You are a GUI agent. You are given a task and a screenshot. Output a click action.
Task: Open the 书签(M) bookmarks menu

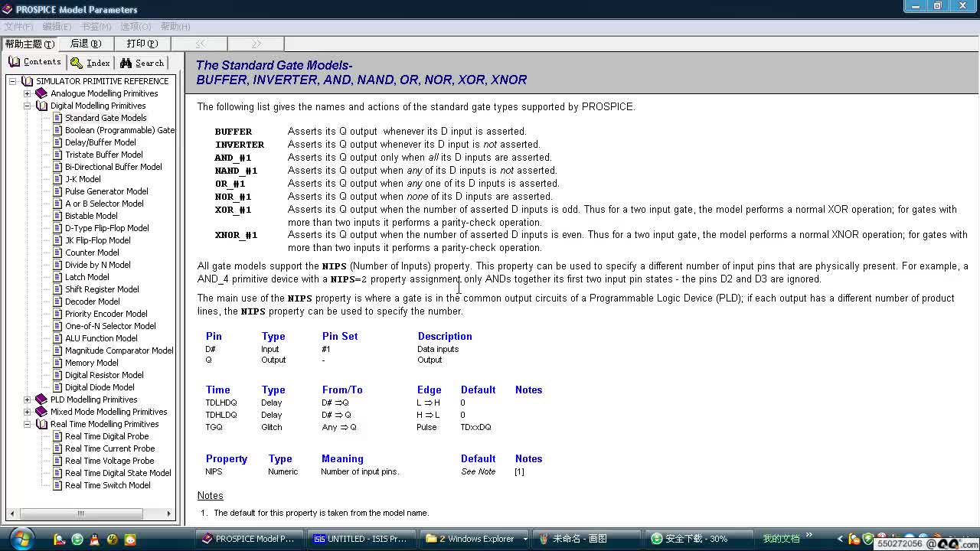point(96,27)
